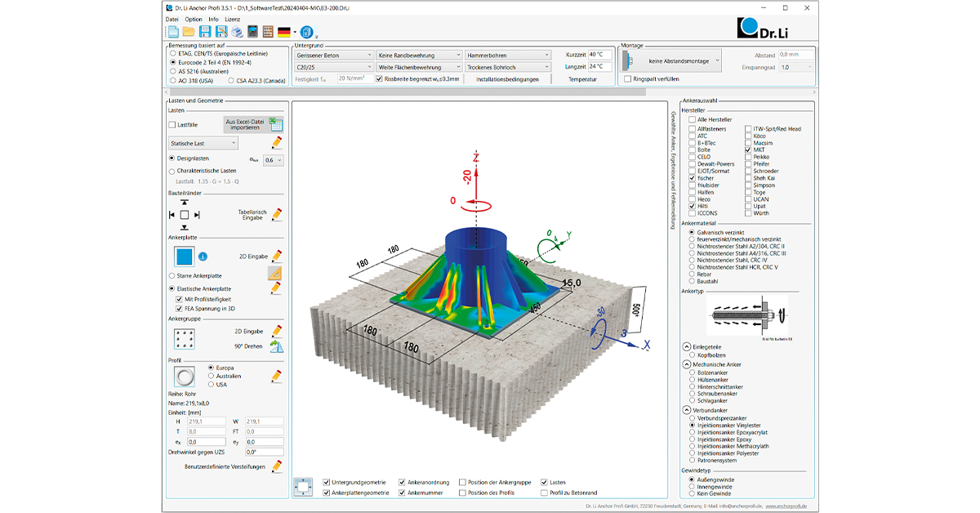Screen dimensions: 980x513
Task: Open Weite Flächenbewehrung dropdown
Action: (x=418, y=67)
